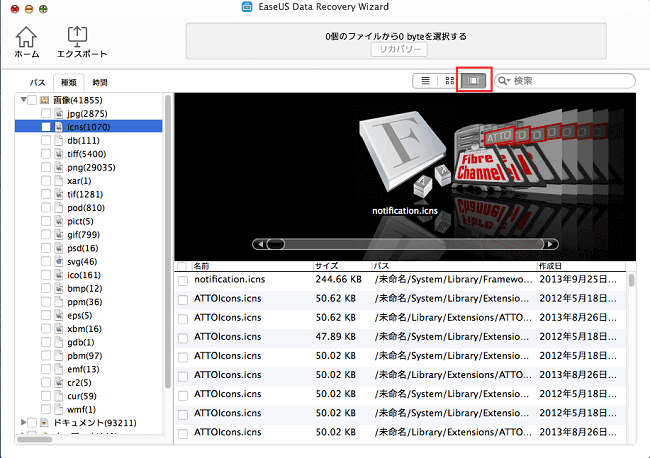This screenshot has width=650, height=458.
Task: Select the eps(5) tree item
Action: [x=80, y=315]
